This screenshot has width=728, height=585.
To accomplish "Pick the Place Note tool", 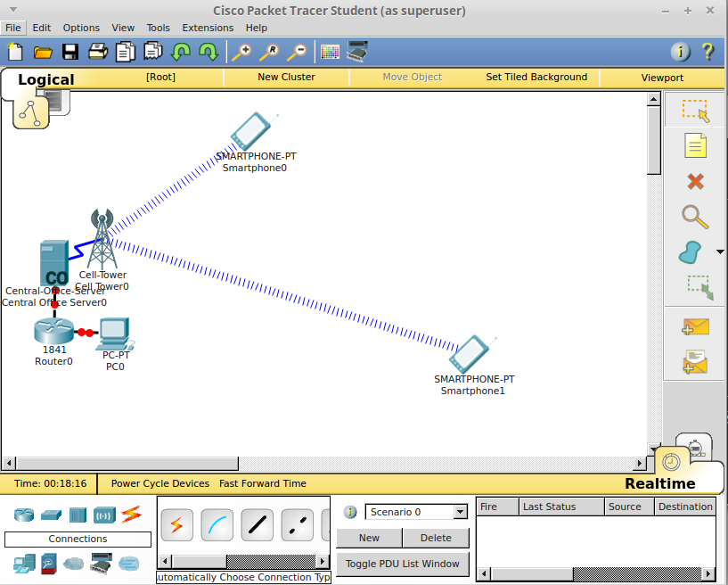I will coord(695,144).
